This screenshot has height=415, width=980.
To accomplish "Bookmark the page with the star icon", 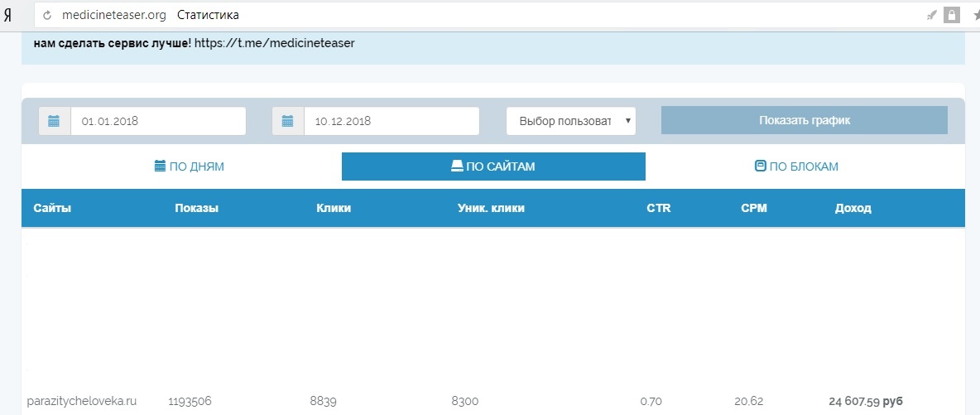I will 976,15.
